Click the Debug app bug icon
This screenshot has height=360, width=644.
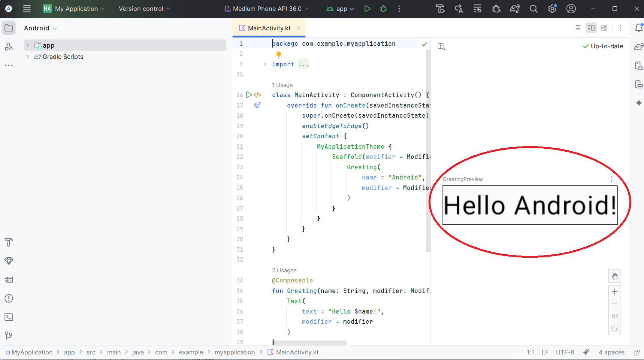(383, 9)
